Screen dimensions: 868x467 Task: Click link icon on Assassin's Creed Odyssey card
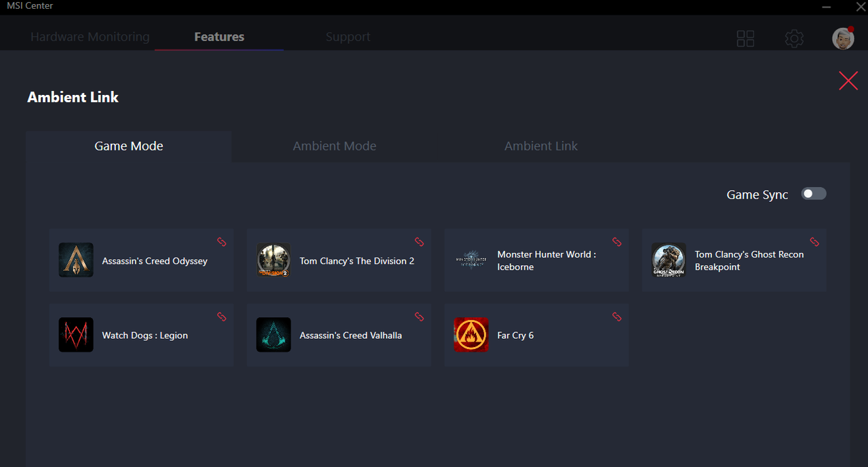(x=222, y=242)
